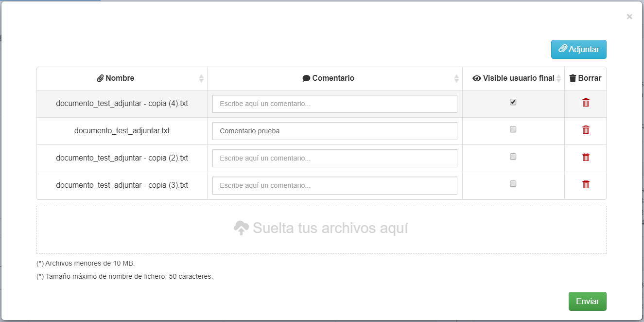Click file name documento_test_adjuntar - copia (3).txt

pyautogui.click(x=122, y=185)
